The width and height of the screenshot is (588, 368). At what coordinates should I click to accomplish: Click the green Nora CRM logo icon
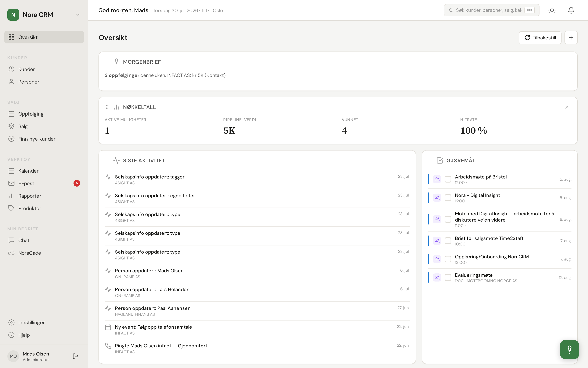click(13, 15)
